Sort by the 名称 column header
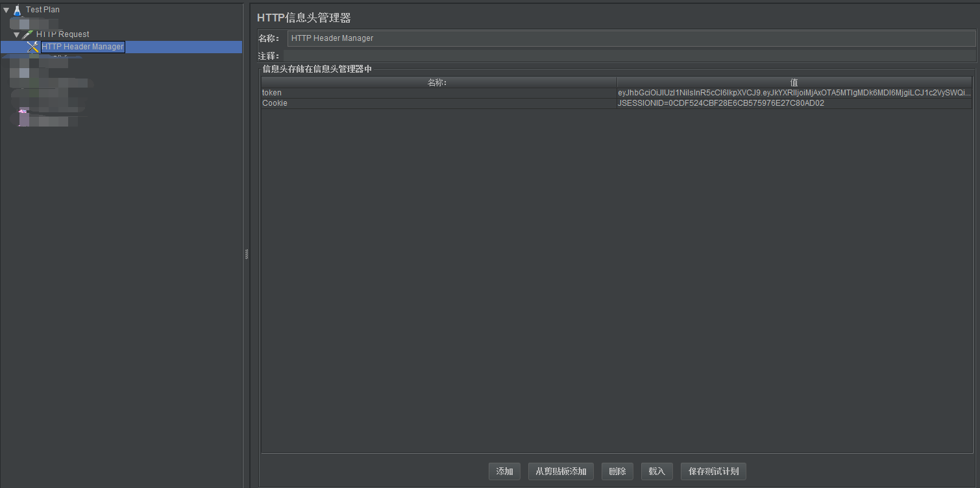The image size is (980, 488). [x=438, y=82]
